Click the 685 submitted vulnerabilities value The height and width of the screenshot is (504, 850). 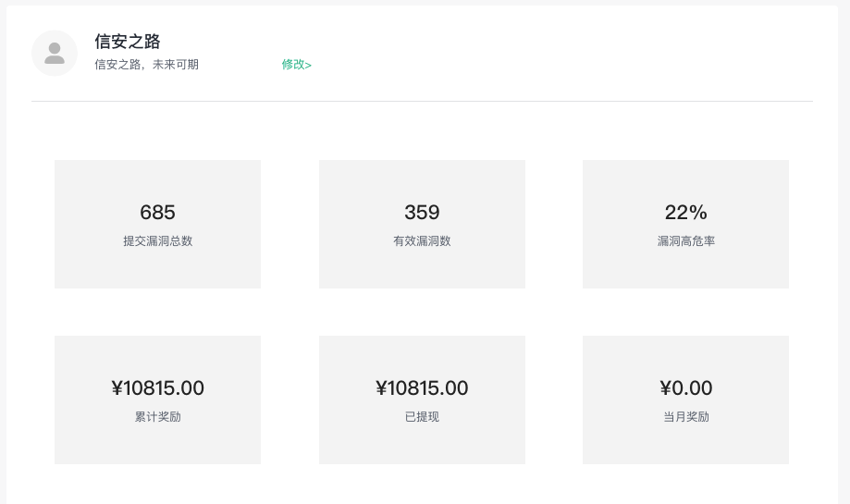158,212
